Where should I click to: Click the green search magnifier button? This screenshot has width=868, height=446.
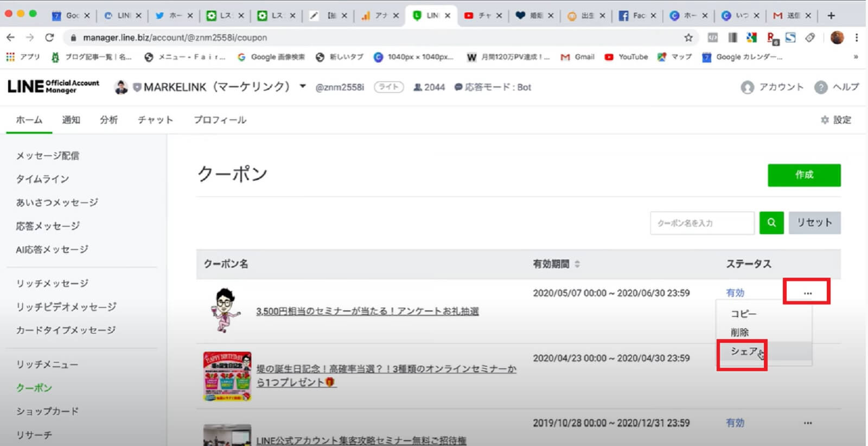(x=771, y=222)
